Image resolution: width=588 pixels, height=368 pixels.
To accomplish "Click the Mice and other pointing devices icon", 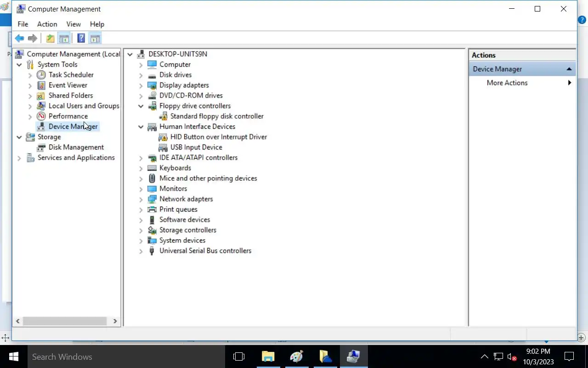I will tap(152, 178).
